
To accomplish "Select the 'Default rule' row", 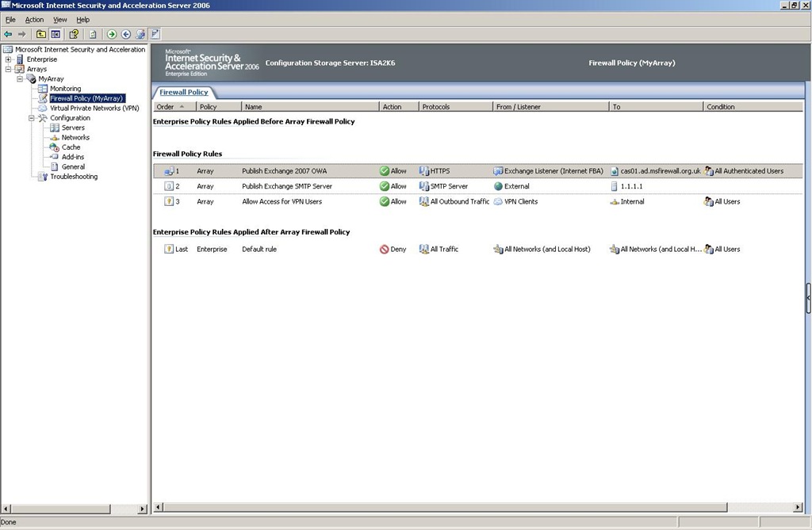I will click(477, 249).
